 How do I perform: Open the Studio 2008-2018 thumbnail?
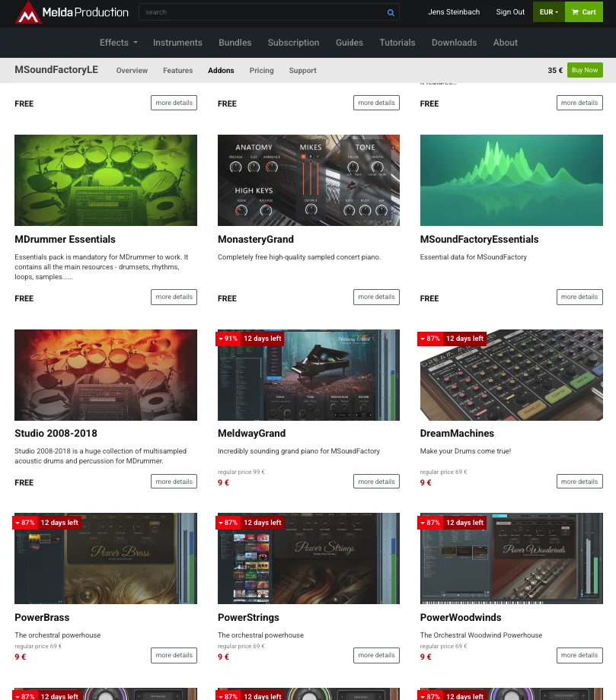pos(106,375)
